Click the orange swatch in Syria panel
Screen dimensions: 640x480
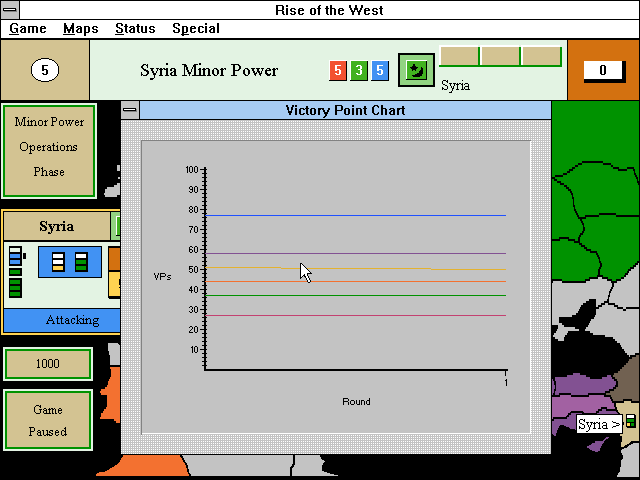(x=114, y=259)
